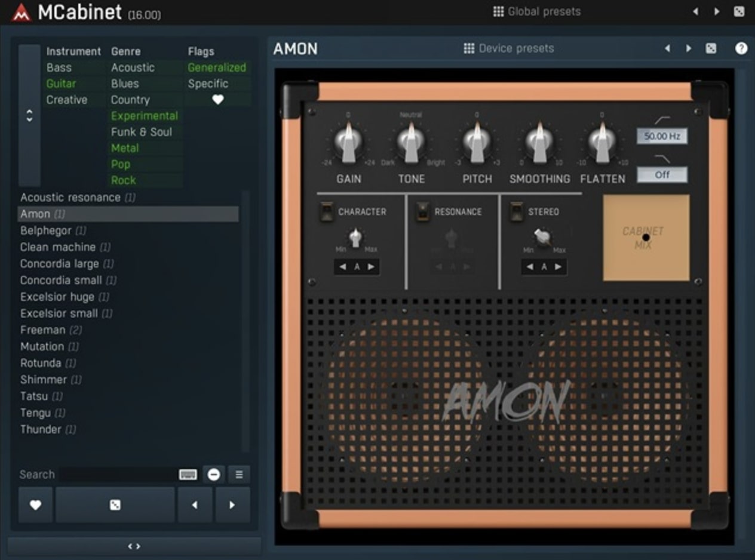
Task: Toggle the Pop genre filter
Action: (121, 164)
